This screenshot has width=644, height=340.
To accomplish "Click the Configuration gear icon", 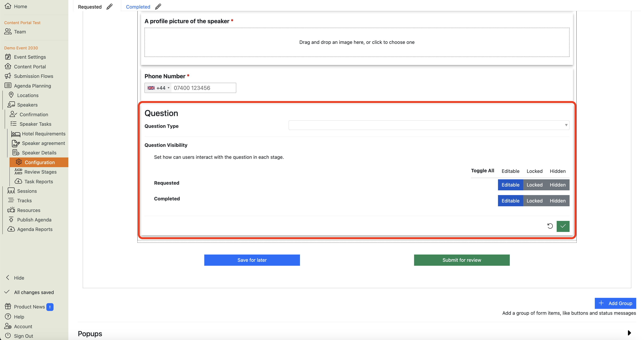I will [19, 162].
